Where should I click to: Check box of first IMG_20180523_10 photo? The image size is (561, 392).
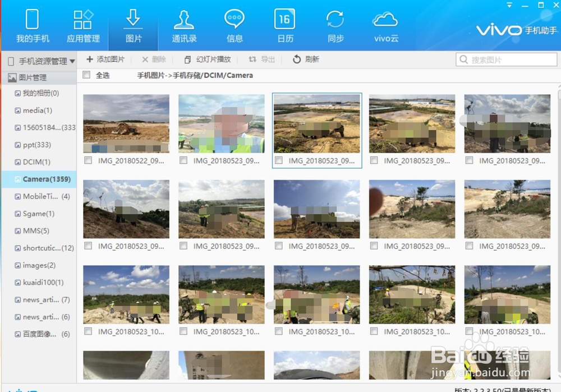pos(88,331)
